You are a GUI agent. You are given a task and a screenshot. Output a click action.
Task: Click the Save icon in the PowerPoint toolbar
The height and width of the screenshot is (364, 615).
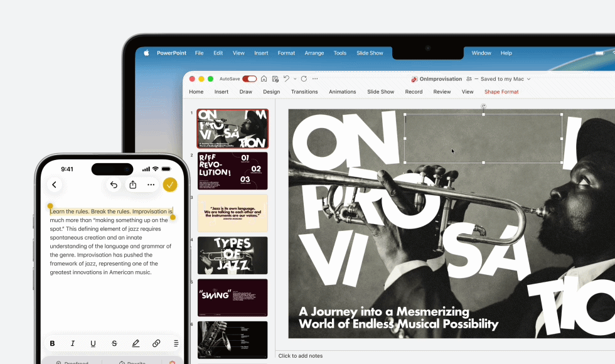pyautogui.click(x=275, y=79)
